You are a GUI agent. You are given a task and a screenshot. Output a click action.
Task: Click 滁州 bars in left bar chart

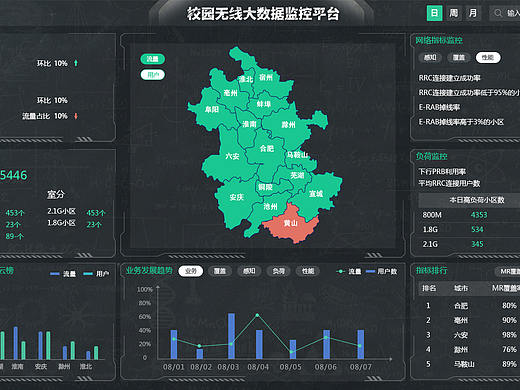coord(69,350)
